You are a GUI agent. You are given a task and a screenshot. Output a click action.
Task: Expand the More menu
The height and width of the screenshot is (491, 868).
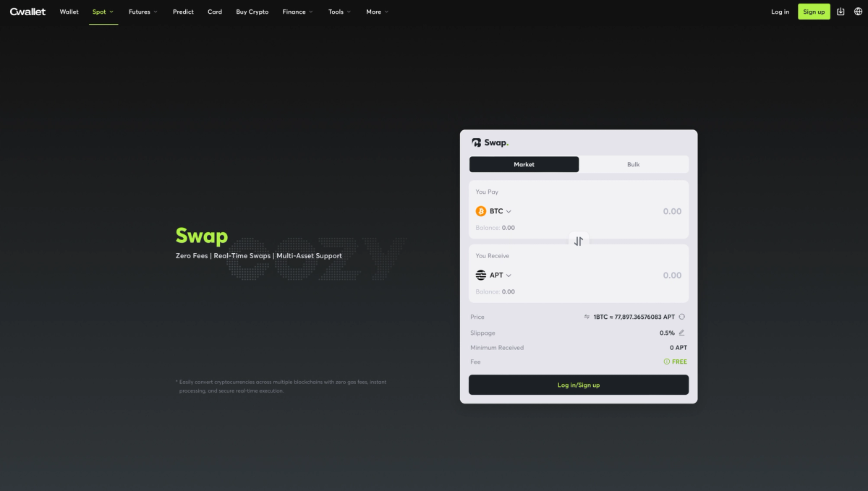(377, 12)
